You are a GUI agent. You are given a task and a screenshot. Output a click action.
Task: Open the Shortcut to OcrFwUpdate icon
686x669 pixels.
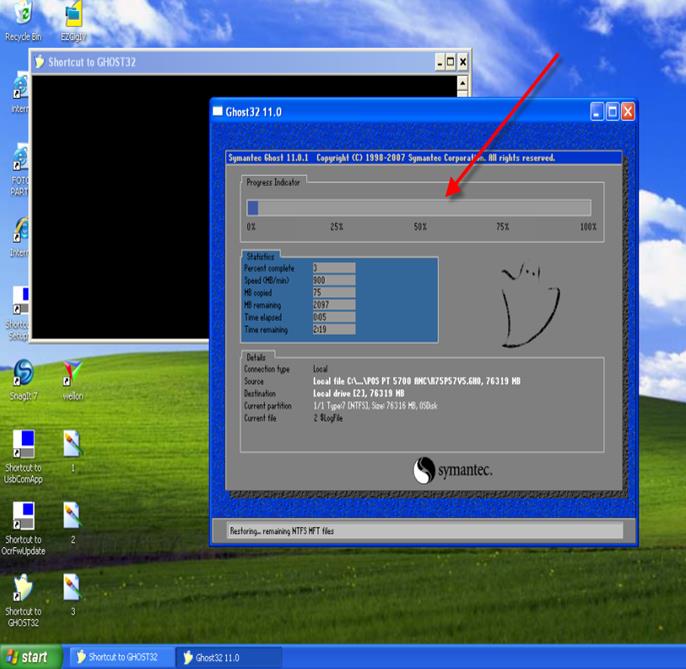click(x=23, y=528)
